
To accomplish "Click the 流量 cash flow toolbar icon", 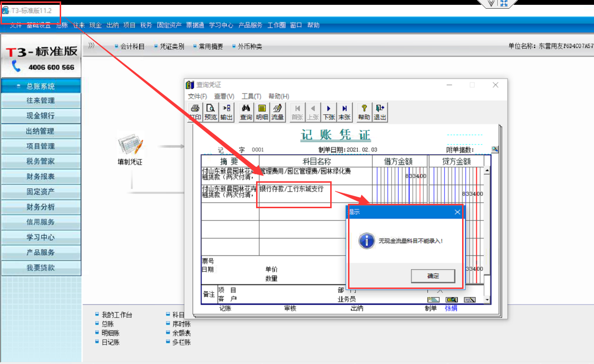I will 277,112.
